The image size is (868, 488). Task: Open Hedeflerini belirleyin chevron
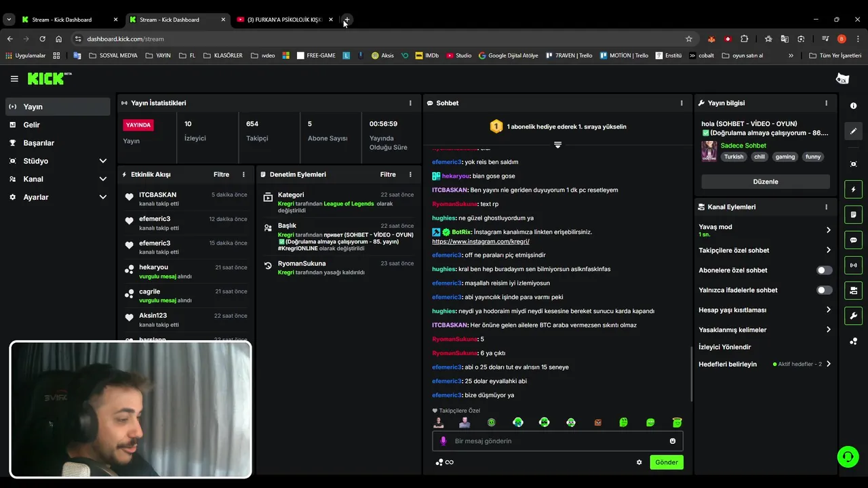[828, 364]
